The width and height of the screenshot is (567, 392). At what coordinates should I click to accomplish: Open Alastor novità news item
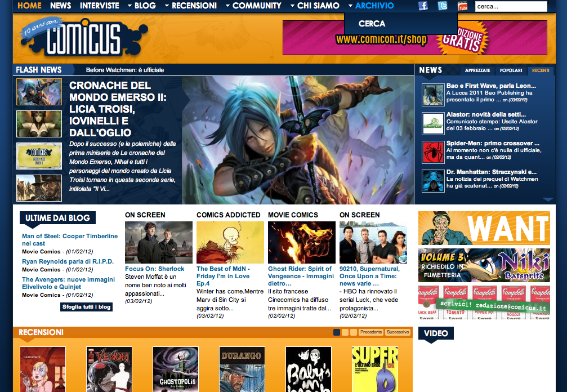point(486,114)
